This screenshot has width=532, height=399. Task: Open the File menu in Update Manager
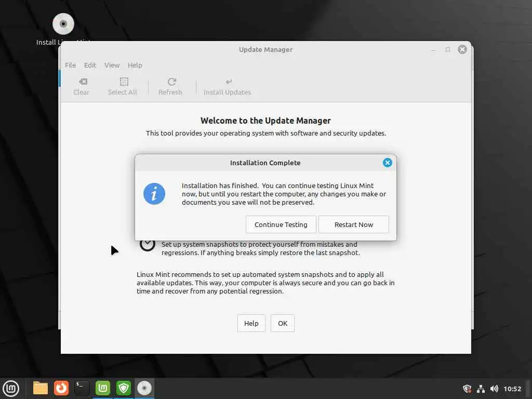(x=70, y=65)
